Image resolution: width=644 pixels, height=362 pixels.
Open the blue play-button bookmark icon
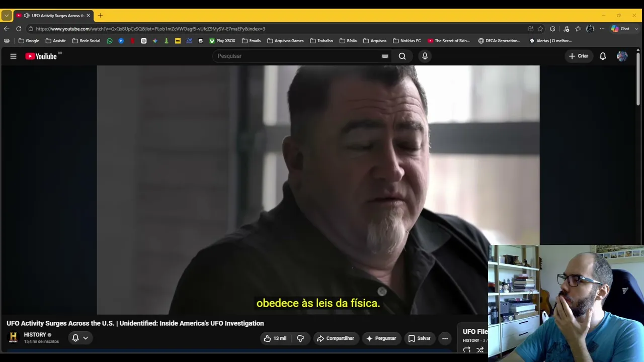[121, 41]
